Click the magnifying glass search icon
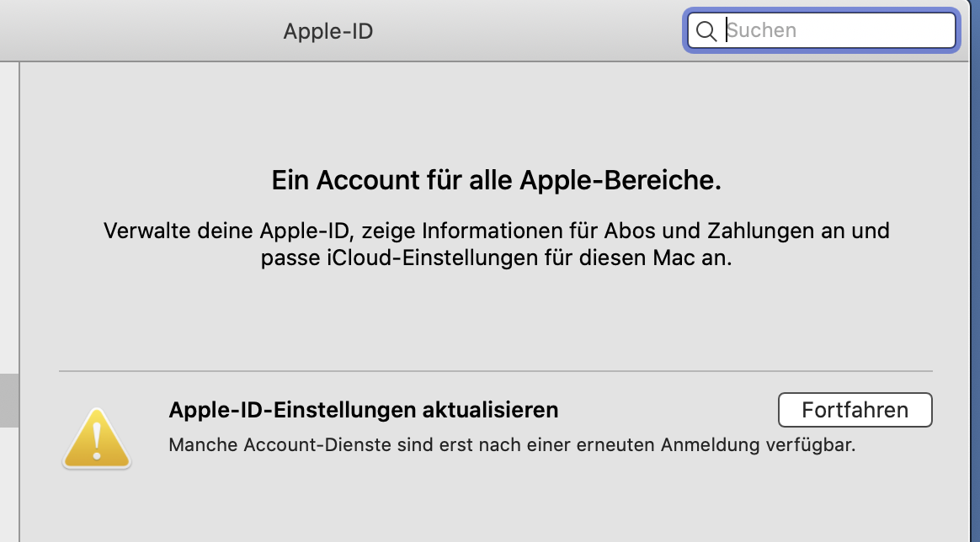 click(706, 31)
